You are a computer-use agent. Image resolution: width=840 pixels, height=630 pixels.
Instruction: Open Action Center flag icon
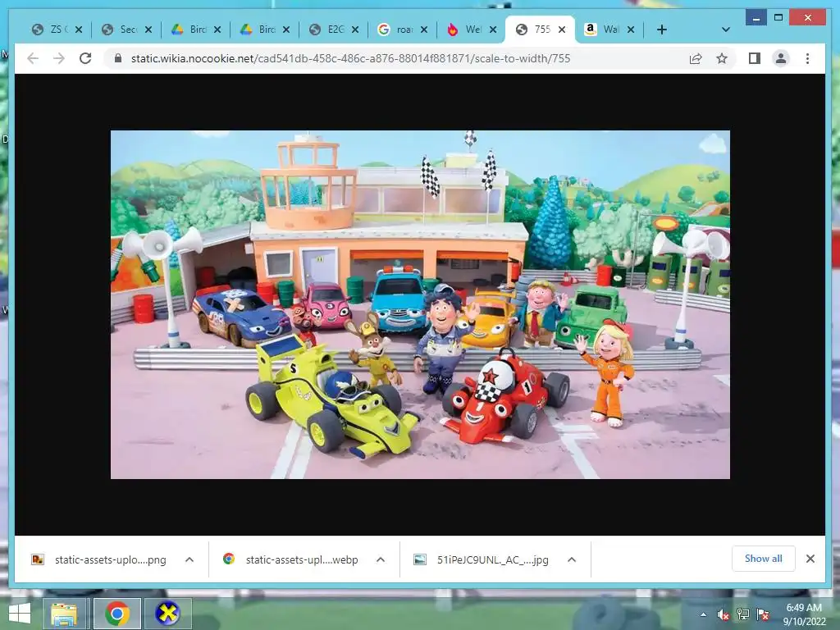763,614
